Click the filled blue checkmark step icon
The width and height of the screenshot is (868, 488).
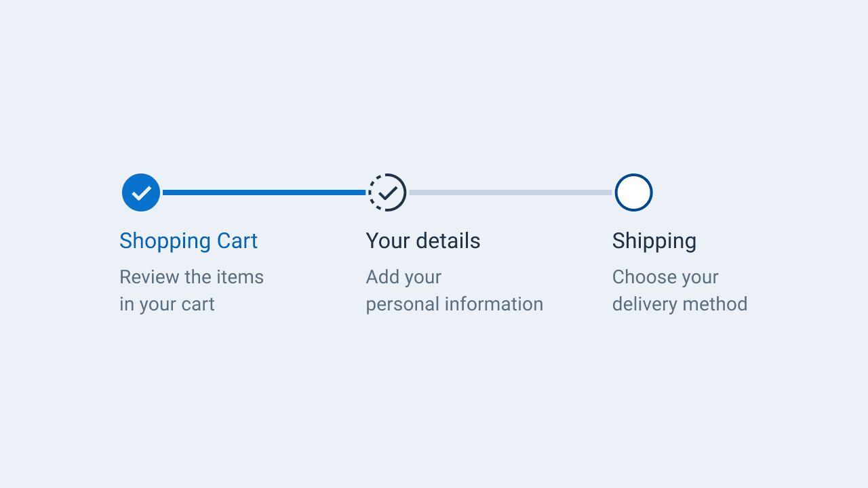141,192
